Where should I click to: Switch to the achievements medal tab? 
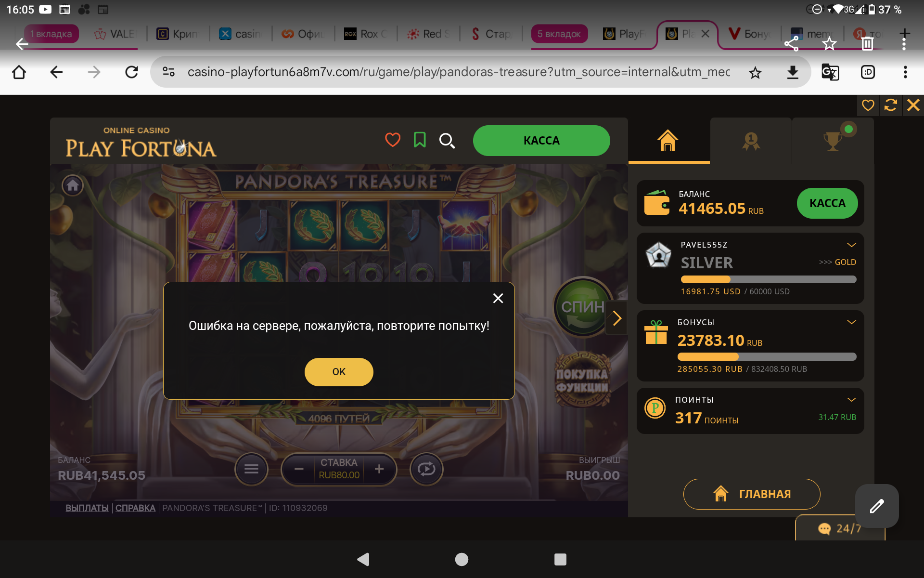coord(751,141)
